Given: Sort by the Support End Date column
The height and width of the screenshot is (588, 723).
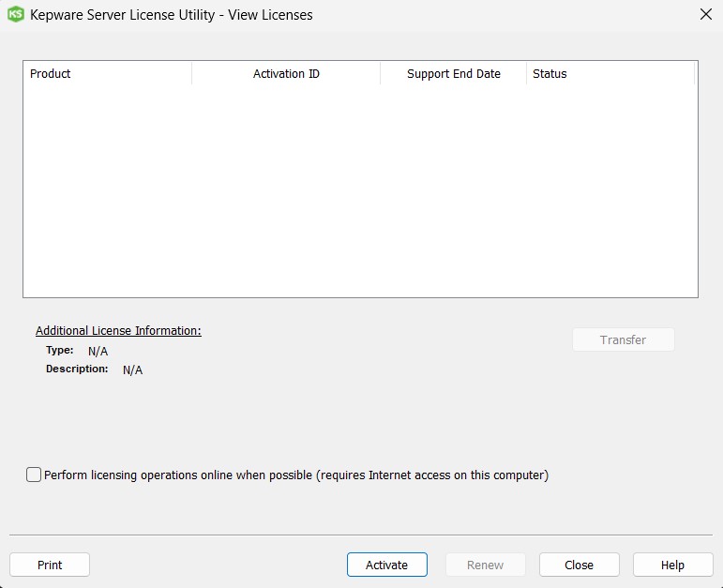Looking at the screenshot, I should [x=453, y=74].
